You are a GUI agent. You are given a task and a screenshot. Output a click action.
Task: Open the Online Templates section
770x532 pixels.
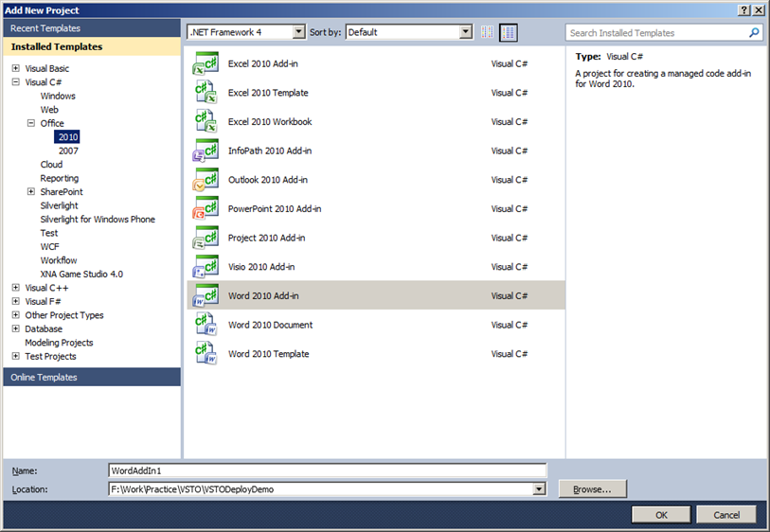click(x=92, y=377)
